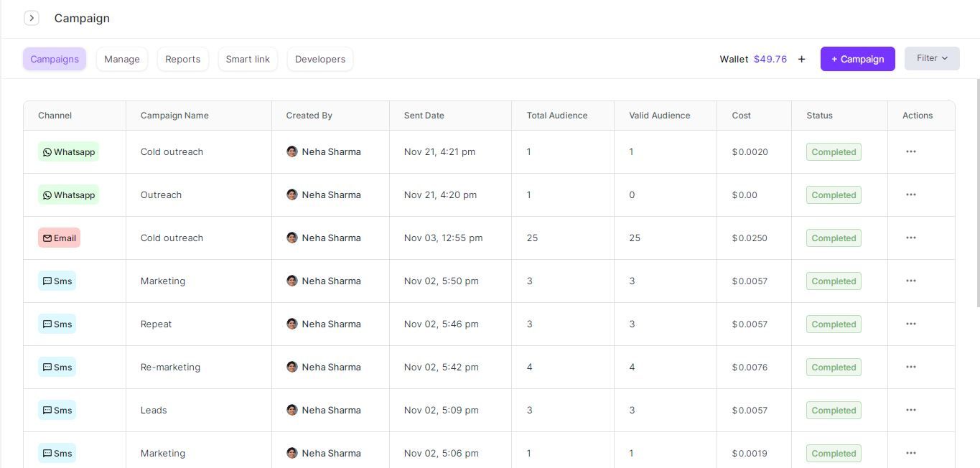Click the Sms badge on the Re-marketing row
Image resolution: width=980 pixels, height=468 pixels.
(x=57, y=367)
